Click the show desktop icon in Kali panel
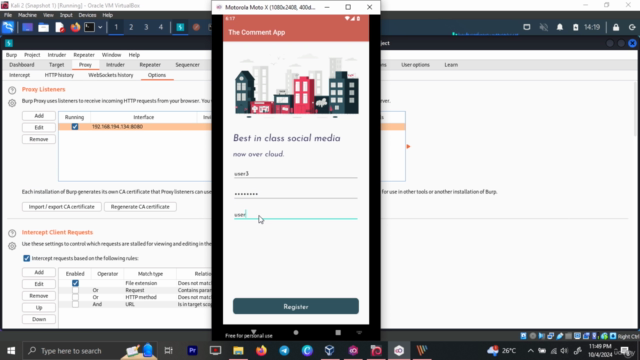640x360 pixels. coord(27,27)
